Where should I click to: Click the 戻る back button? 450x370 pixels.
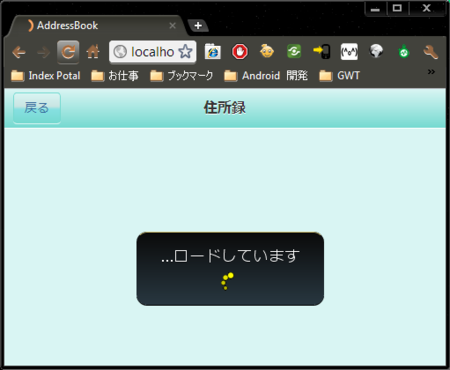37,108
